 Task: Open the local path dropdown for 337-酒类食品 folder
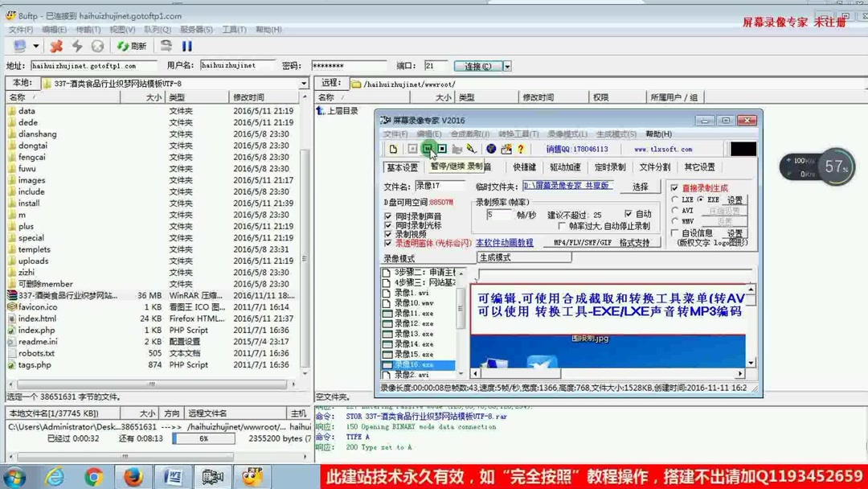coord(304,83)
